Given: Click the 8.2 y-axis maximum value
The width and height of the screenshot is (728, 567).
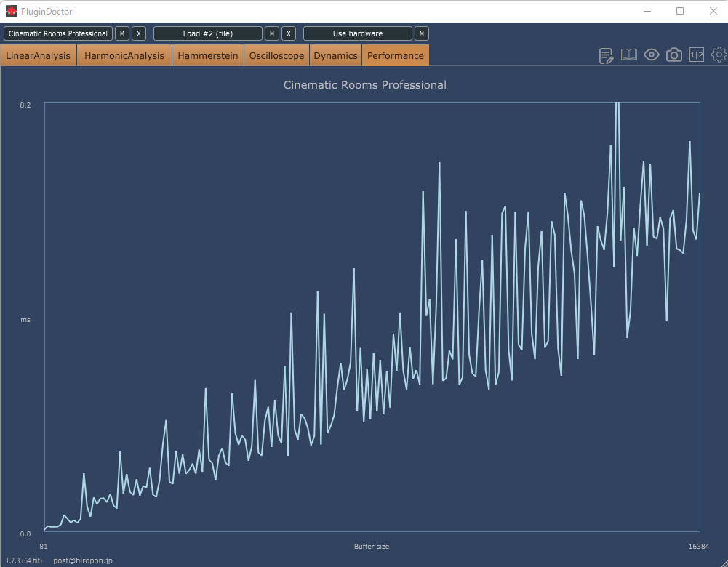Looking at the screenshot, I should coord(25,105).
